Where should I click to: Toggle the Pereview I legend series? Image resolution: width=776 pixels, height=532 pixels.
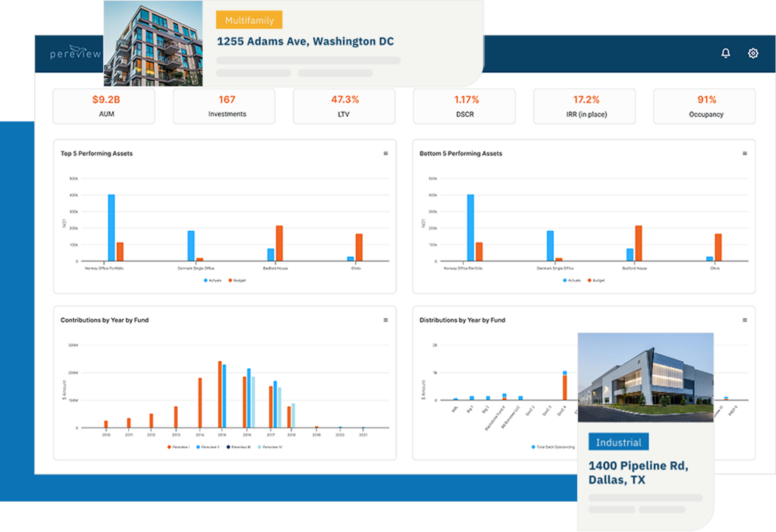[178, 447]
